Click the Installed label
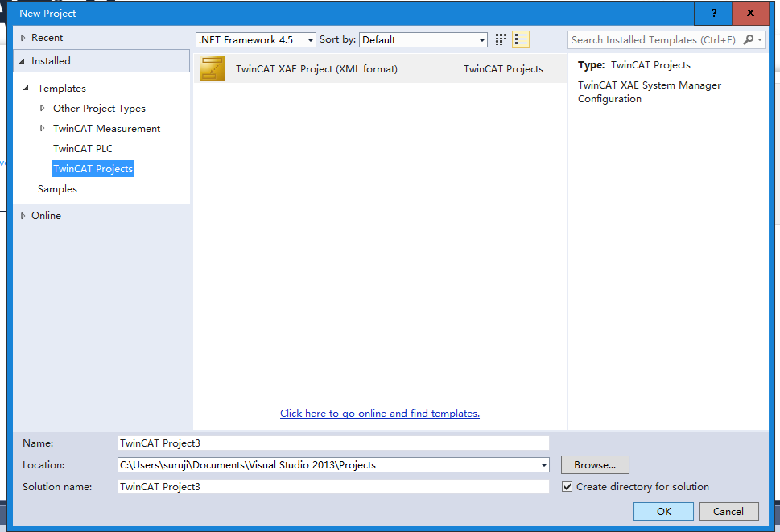Image resolution: width=780 pixels, height=532 pixels. [x=51, y=61]
